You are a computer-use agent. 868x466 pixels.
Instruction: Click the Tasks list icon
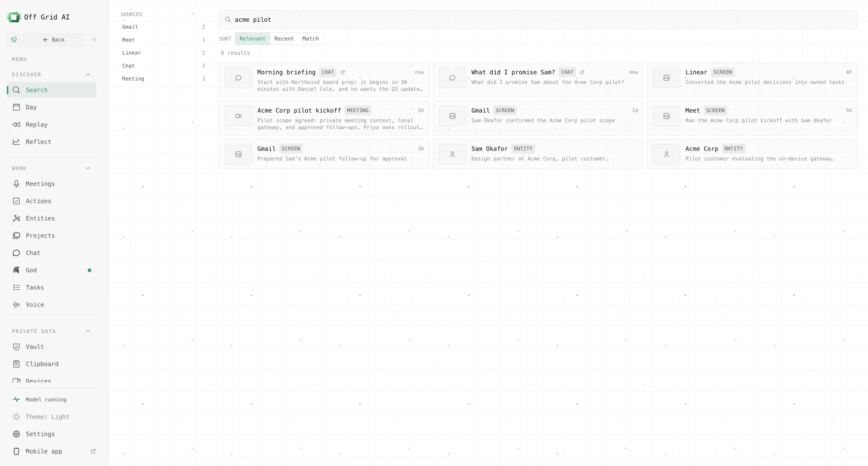(16, 287)
